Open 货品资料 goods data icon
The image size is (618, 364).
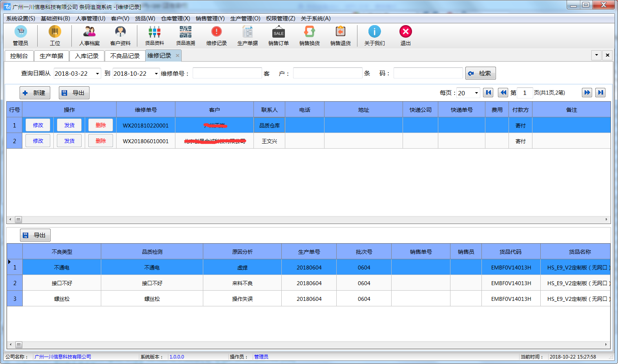pos(155,36)
